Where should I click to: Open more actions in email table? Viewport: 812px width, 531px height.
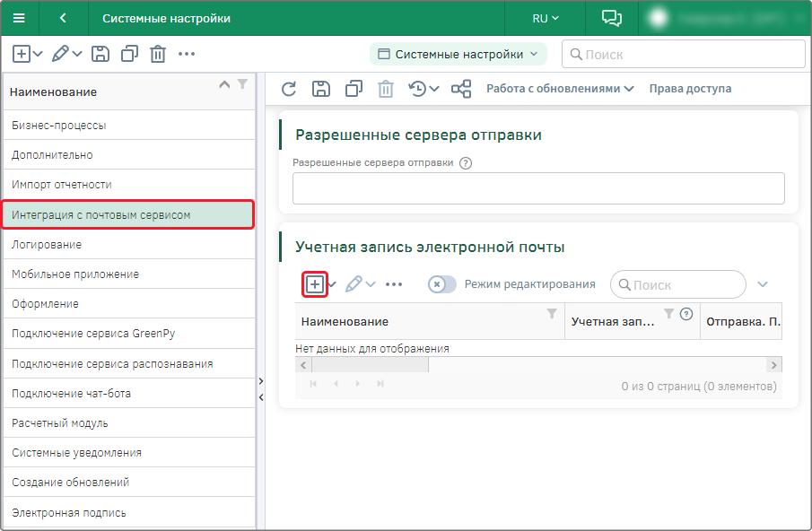click(x=394, y=284)
